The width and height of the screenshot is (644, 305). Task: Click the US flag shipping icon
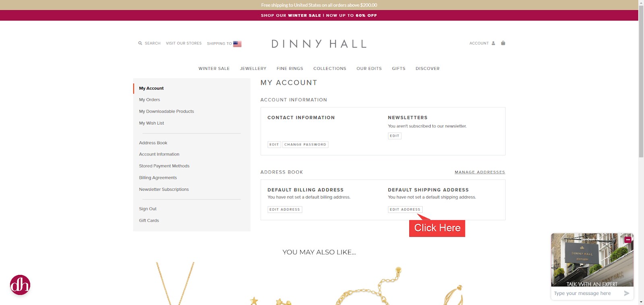[x=237, y=44]
